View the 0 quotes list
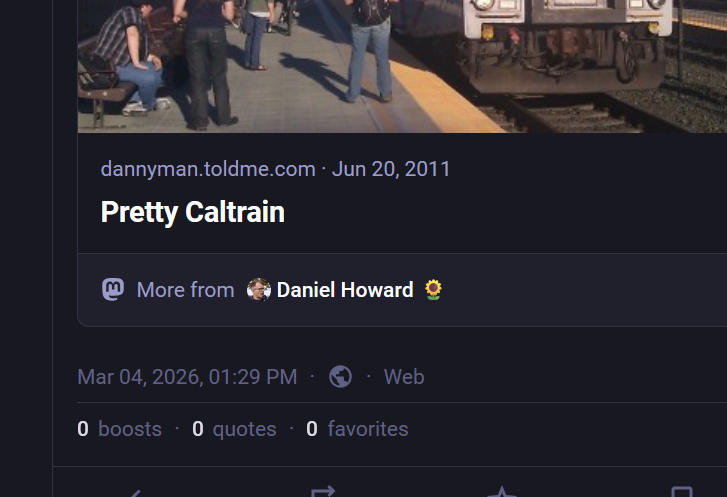Viewport: 727px width, 497px height. coord(234,429)
